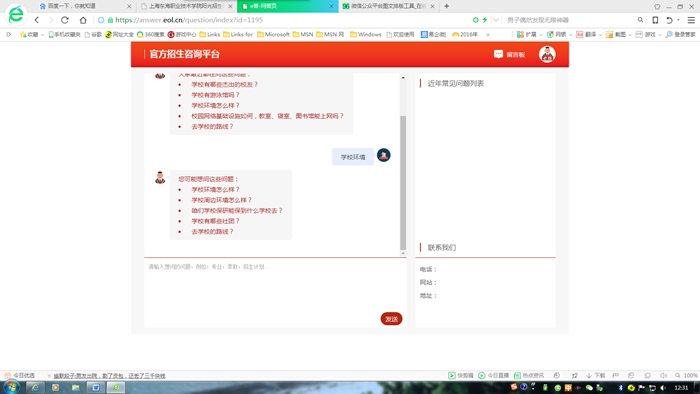Expand the 扩展 extensions dropdown
The height and width of the screenshot is (394, 700).
[541, 35]
